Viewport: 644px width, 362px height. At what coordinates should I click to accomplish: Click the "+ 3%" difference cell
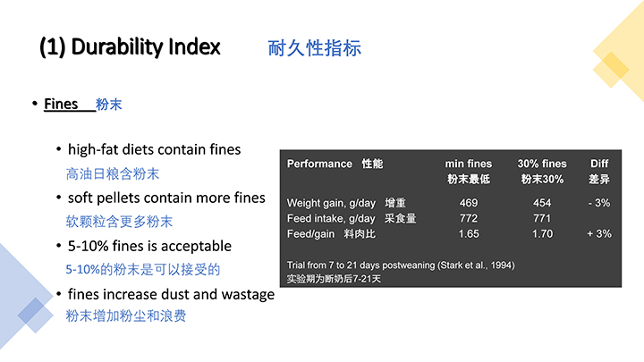point(599,233)
